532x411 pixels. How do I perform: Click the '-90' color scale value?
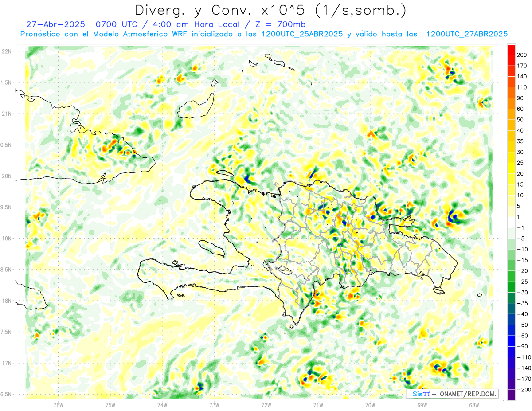(x=522, y=346)
